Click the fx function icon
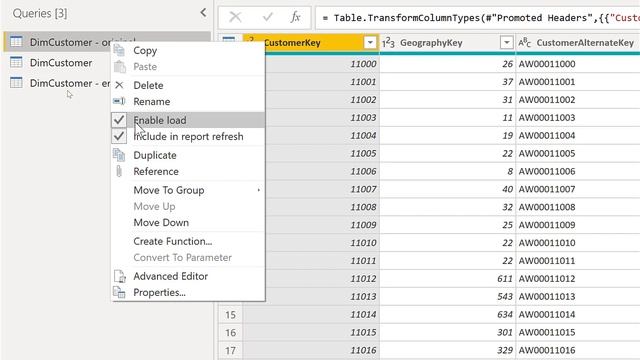The image size is (640, 360). point(296,17)
